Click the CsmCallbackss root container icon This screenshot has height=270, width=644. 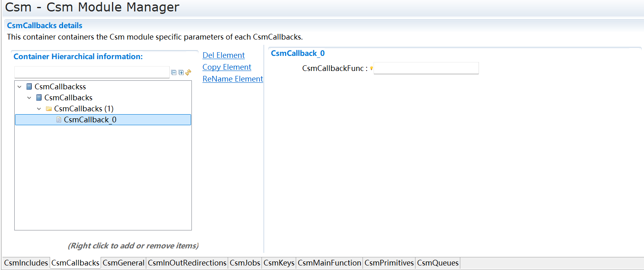coord(29,86)
